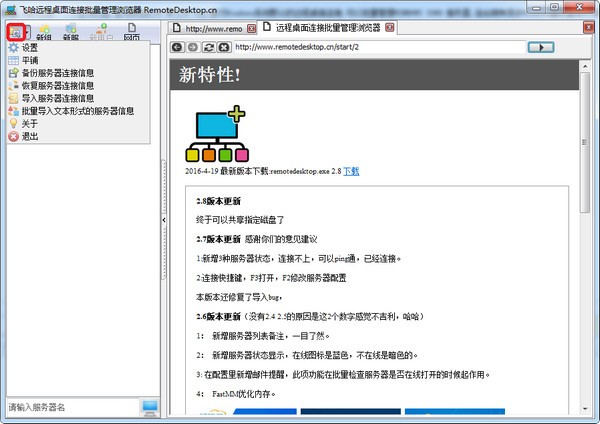Click the URL address field
600x424 pixels.
point(379,47)
